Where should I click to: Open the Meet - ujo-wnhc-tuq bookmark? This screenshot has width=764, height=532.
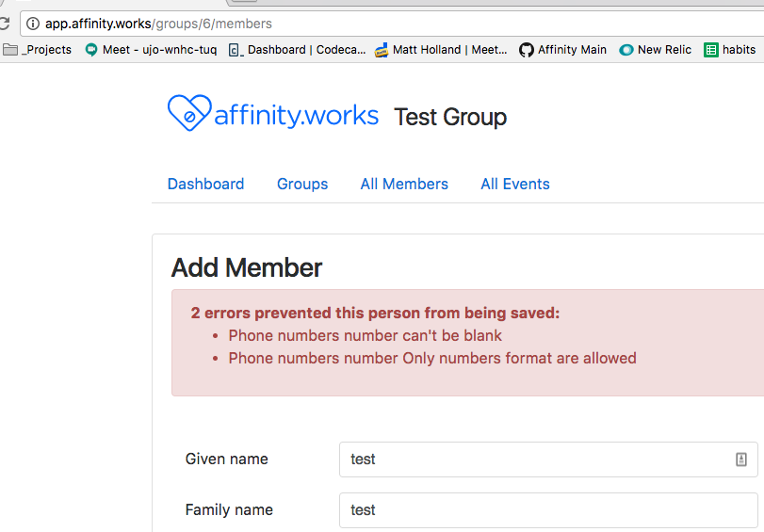click(x=151, y=50)
